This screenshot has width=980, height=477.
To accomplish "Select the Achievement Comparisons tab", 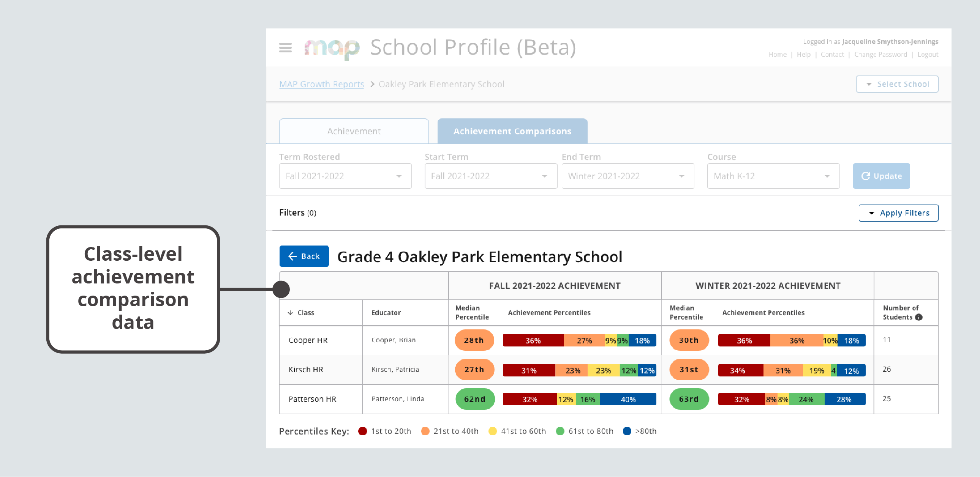I will (x=512, y=131).
